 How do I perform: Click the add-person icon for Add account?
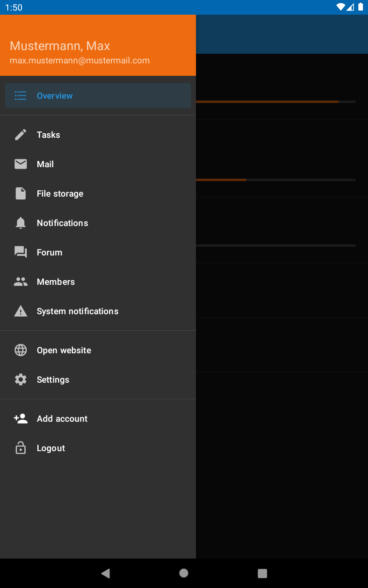[x=21, y=418]
